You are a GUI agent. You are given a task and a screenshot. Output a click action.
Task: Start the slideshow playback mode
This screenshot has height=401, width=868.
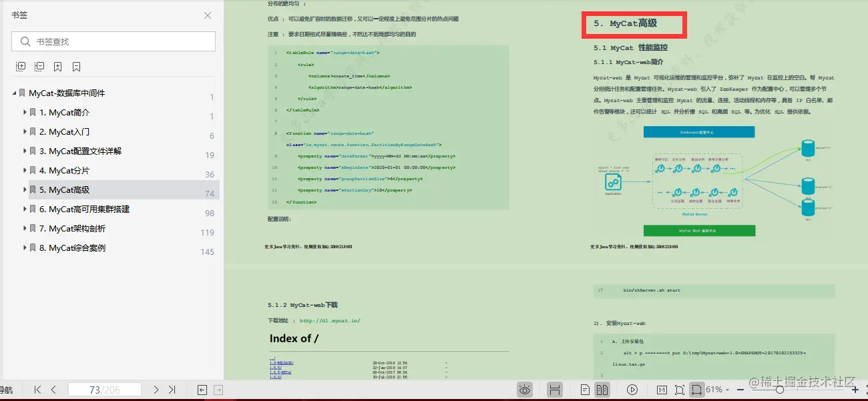(632, 390)
